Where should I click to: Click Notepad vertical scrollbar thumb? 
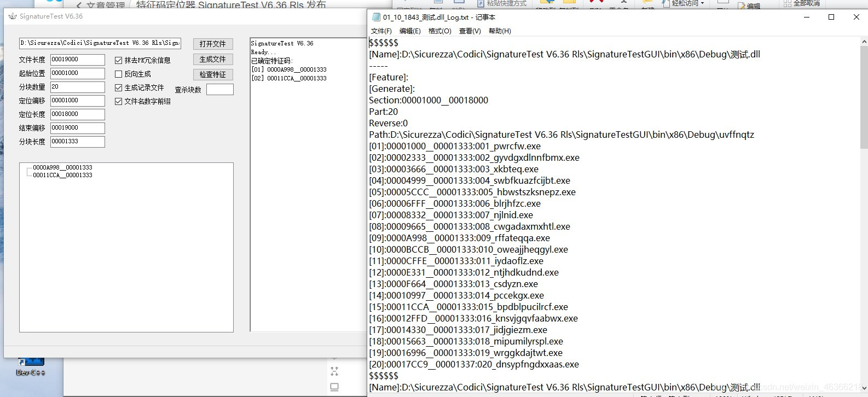click(x=864, y=97)
